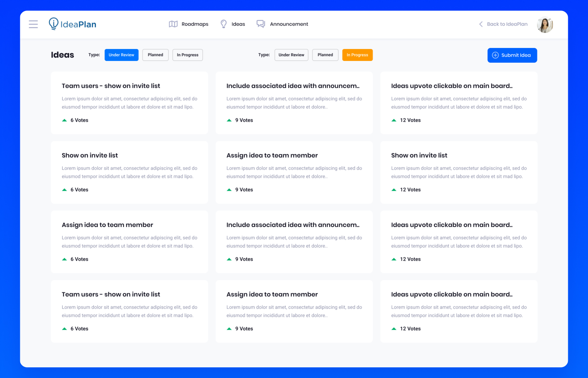The width and height of the screenshot is (588, 378).
Task: Toggle the 'Planned' filter on the left
Action: coord(155,55)
